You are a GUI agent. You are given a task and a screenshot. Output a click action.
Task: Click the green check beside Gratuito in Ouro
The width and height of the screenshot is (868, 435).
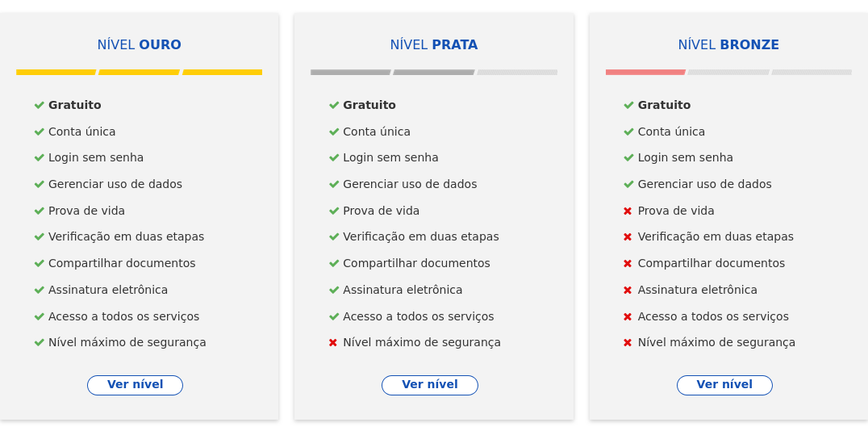pos(39,105)
